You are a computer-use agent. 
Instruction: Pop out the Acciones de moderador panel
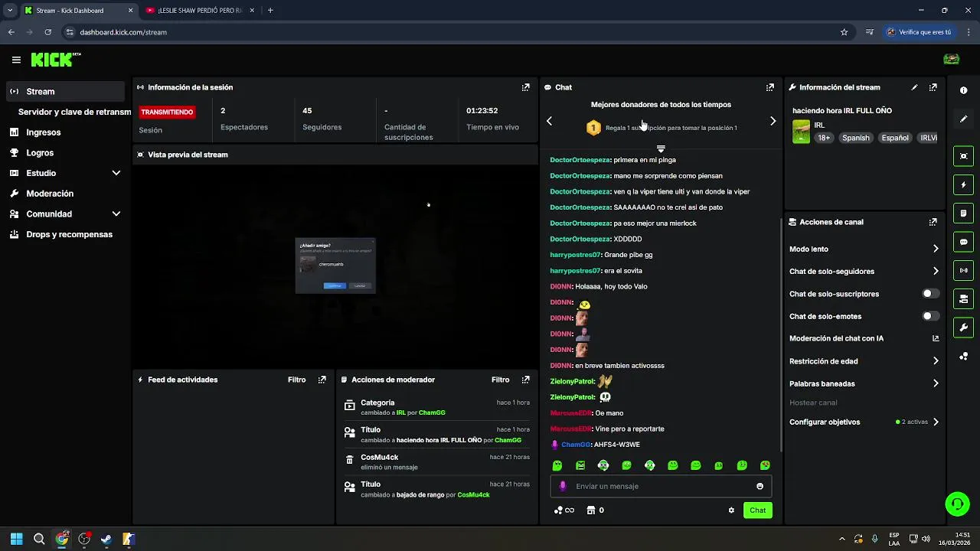click(525, 380)
